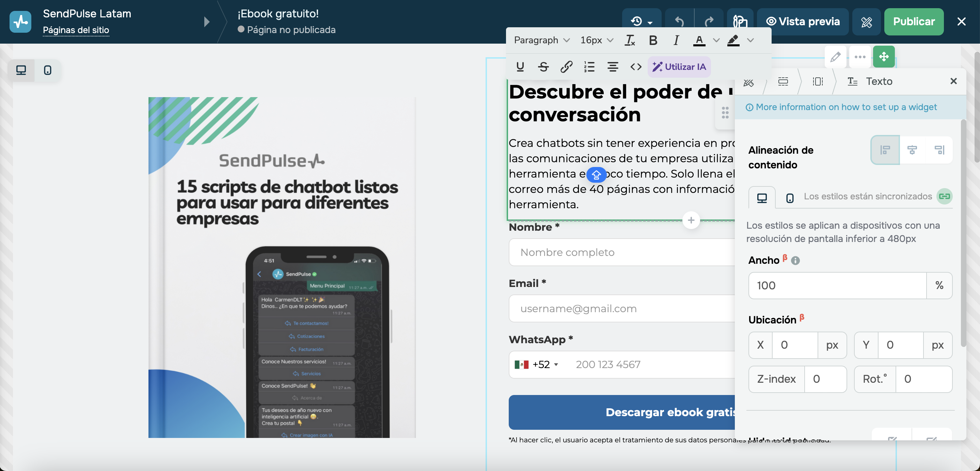This screenshot has width=980, height=471.
Task: Align content to the left
Action: click(885, 150)
